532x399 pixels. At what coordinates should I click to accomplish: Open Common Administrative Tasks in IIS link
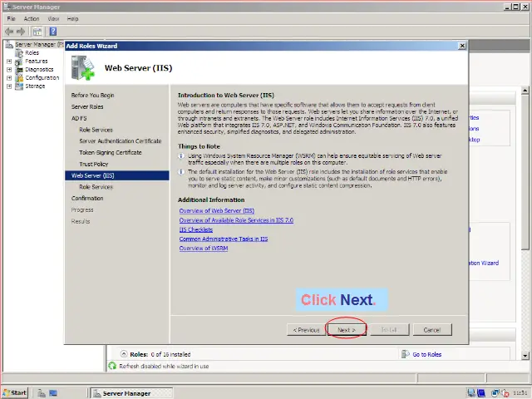click(224, 239)
